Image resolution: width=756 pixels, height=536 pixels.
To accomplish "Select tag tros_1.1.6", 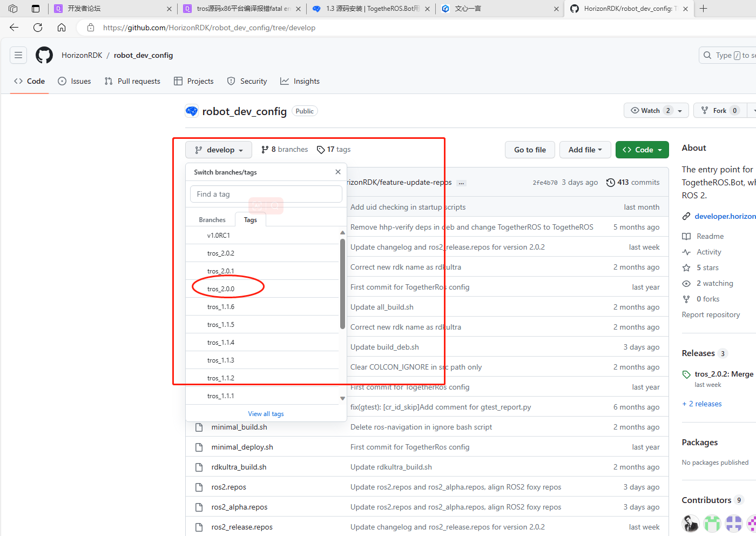I will tap(262, 307).
